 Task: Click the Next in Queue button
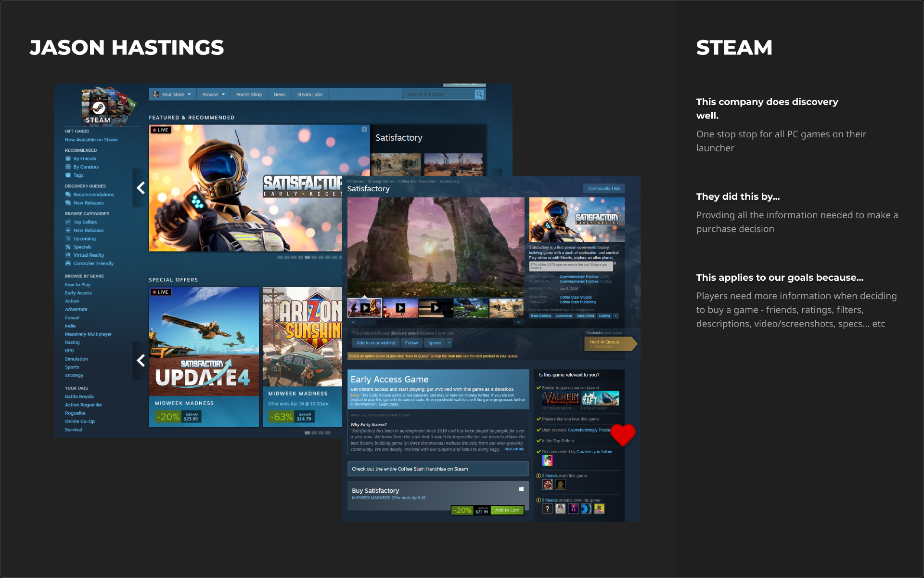609,343
